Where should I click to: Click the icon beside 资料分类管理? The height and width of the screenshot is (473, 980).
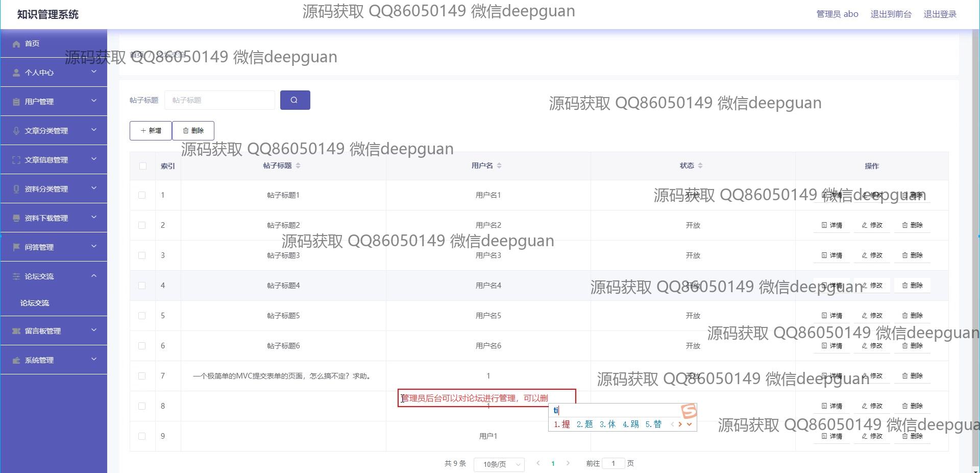(16, 189)
